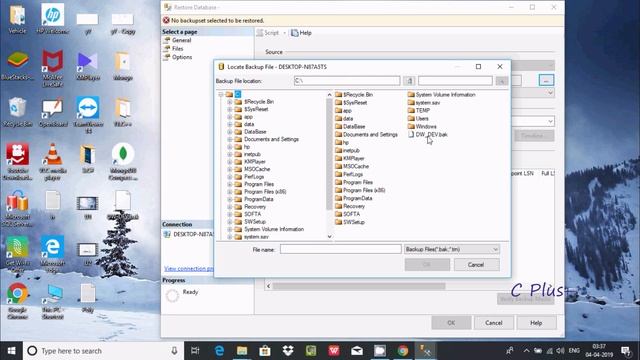This screenshot has height=360, width=640.
Task: Launch the OpenBoard desktop shortcut
Action: pos(53,112)
